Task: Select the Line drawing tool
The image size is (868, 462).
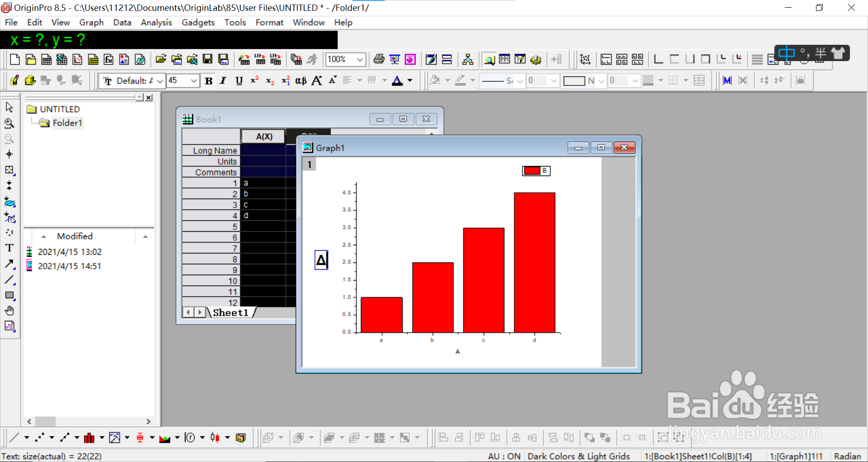Action: coord(9,280)
